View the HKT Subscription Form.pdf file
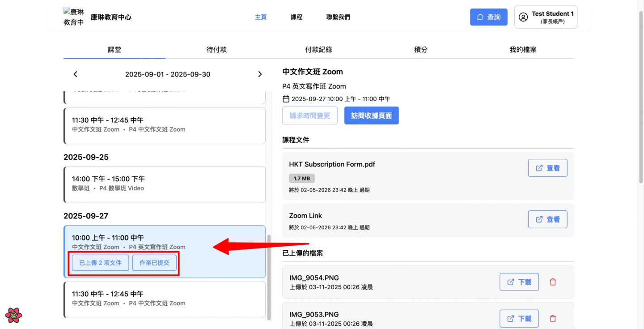This screenshot has height=329, width=644. click(547, 168)
